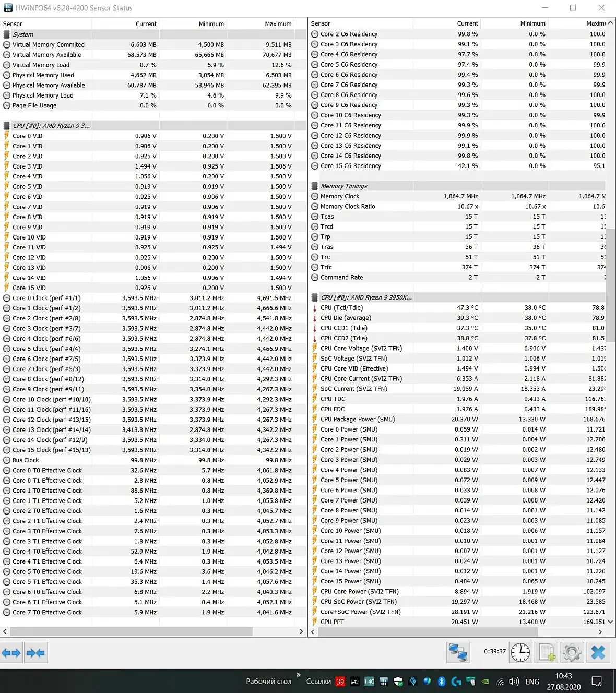
Task: Click the left pane horizontal scrollbar thumb
Action: click(x=131, y=632)
